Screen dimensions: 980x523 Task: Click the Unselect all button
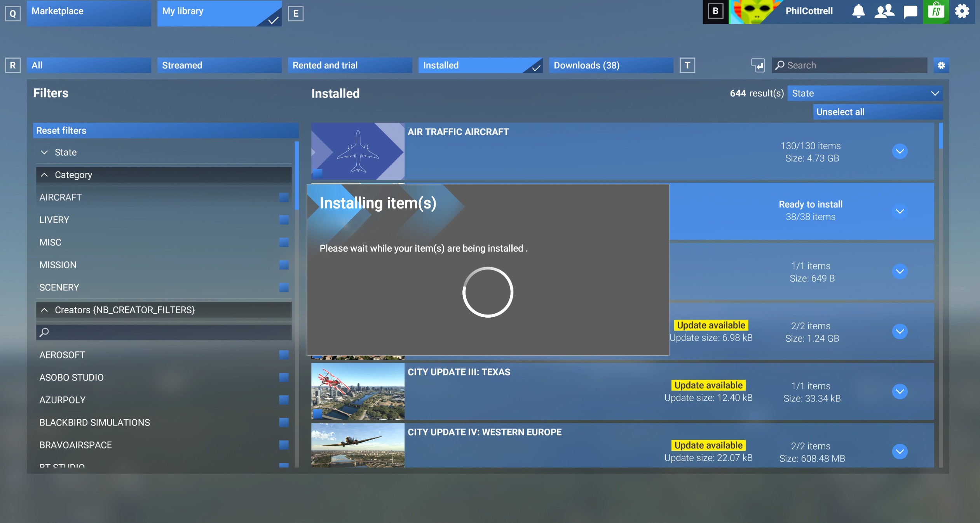(x=878, y=112)
